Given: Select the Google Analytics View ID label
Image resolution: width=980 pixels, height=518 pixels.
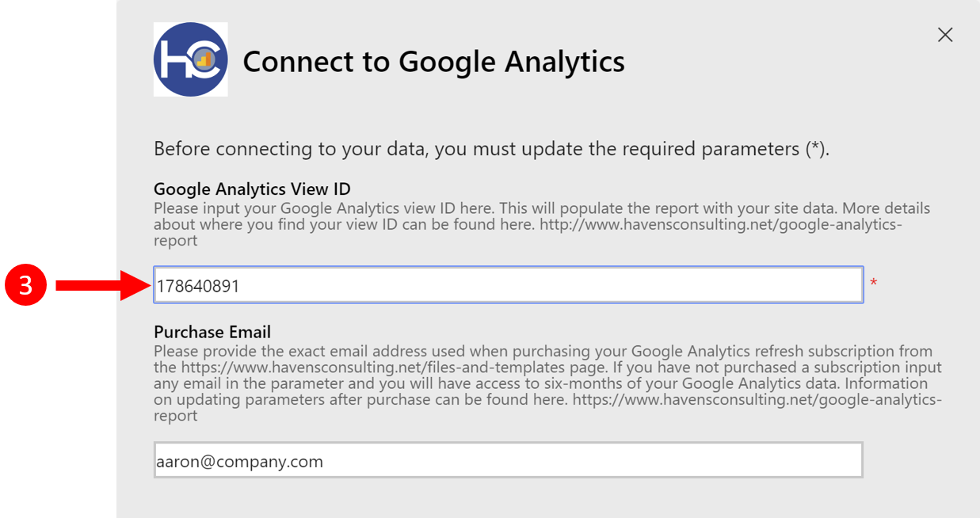Looking at the screenshot, I should pos(252,189).
